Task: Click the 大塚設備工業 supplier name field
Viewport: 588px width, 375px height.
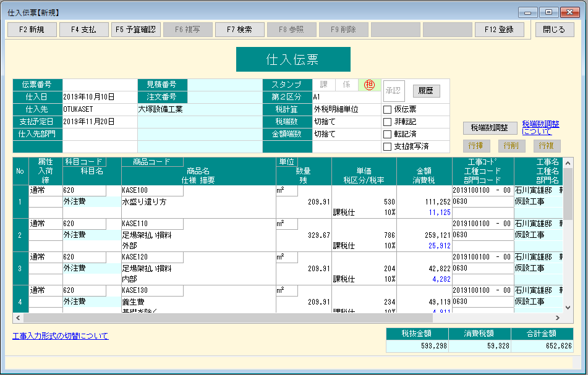Action: click(x=200, y=109)
